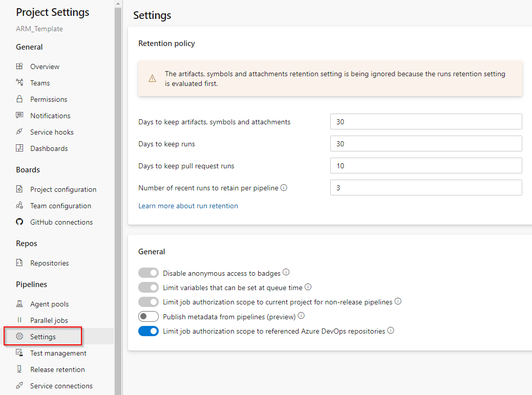The image size is (532, 395).
Task: Click Learn more about run retention
Action: 187,205
